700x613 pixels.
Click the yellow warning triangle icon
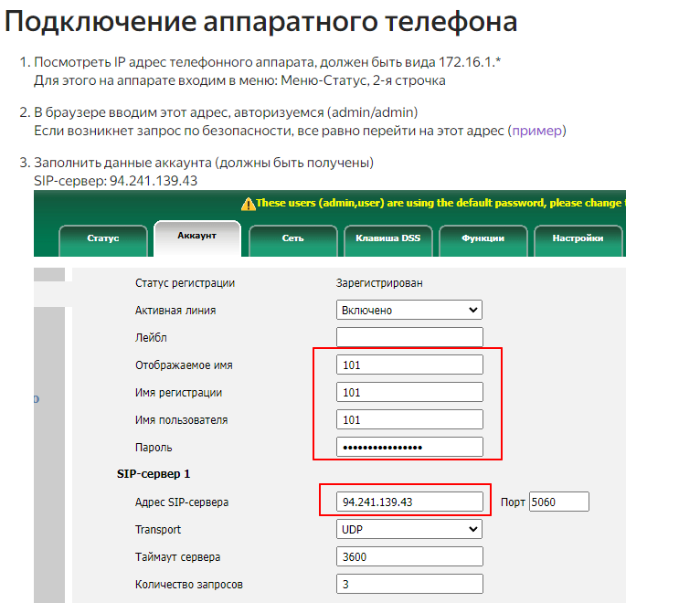247,204
